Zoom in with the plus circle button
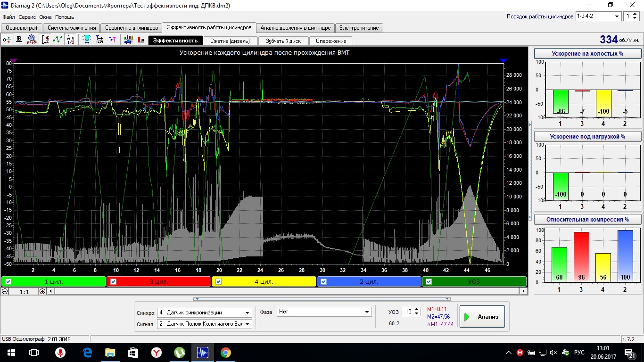Viewport: 644px width, 362px height. point(42,291)
